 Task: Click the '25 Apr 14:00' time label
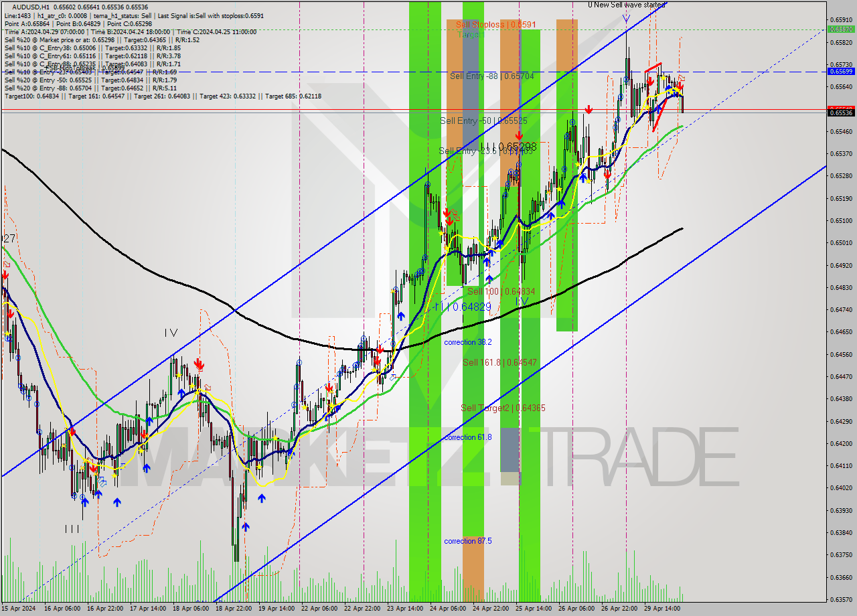point(534,609)
